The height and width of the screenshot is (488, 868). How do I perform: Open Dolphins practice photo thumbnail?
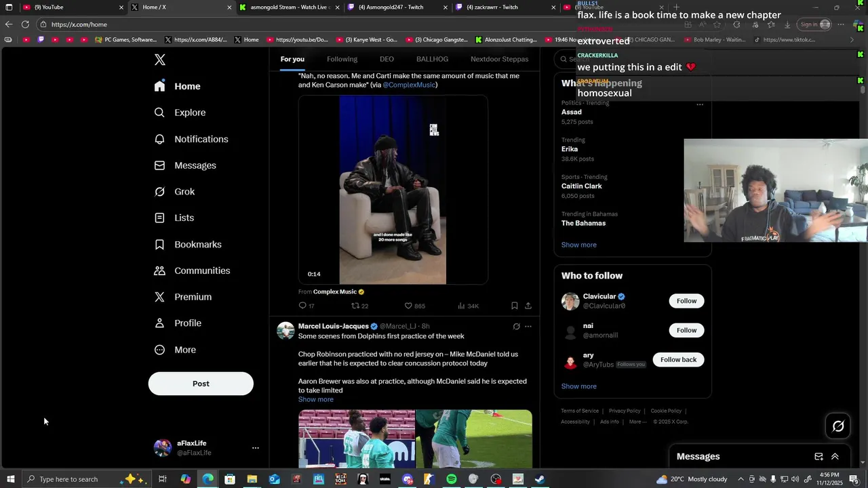coord(357,439)
